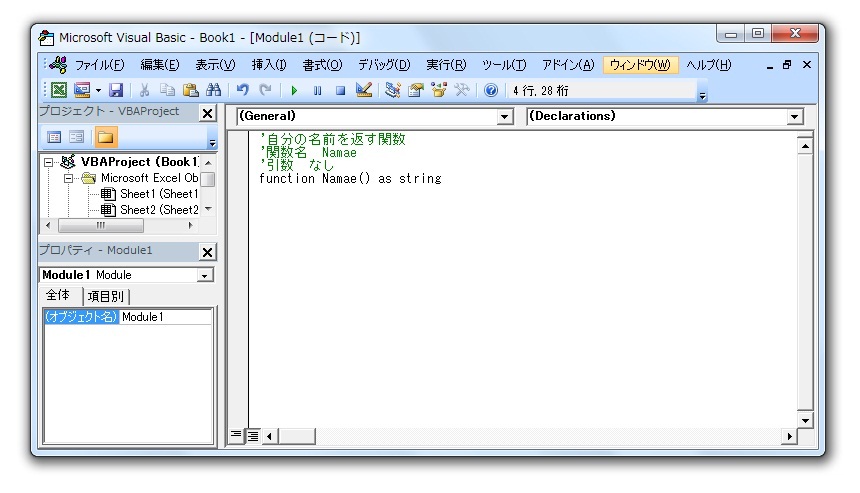Click the Redo arrow icon
The image size is (860, 493).
tap(265, 90)
